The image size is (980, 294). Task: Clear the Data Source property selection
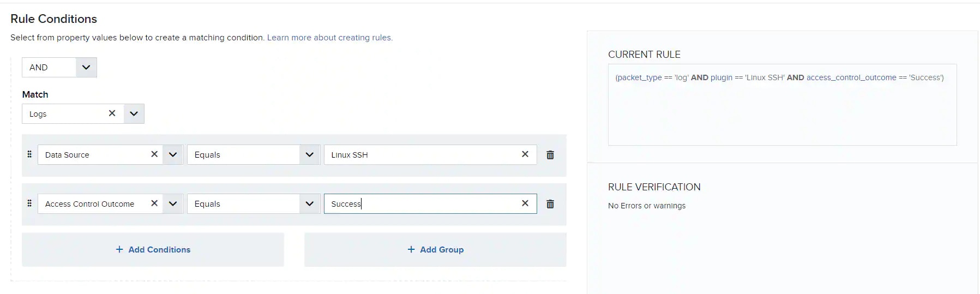(154, 154)
